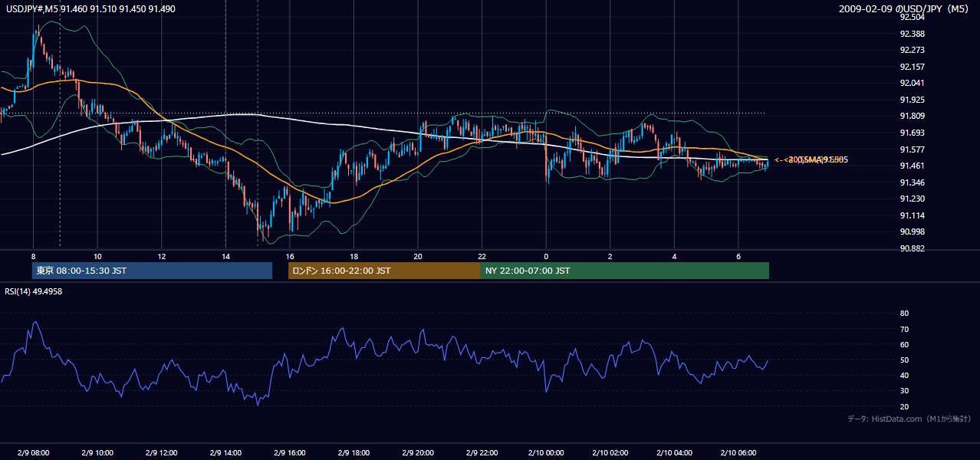Click the 92.273 price axis label
The height and width of the screenshot is (460, 980).
coord(912,50)
